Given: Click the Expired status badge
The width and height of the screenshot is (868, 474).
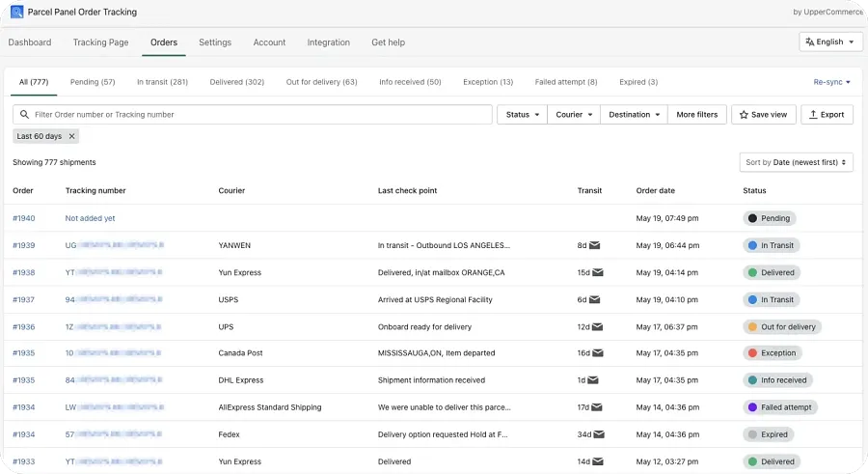Looking at the screenshot, I should [x=769, y=434].
